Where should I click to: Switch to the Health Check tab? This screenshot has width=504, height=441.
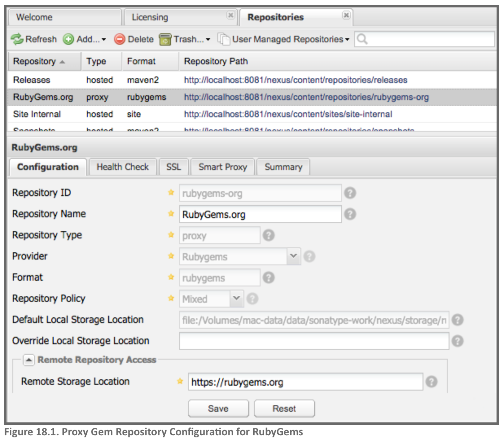coord(123,167)
